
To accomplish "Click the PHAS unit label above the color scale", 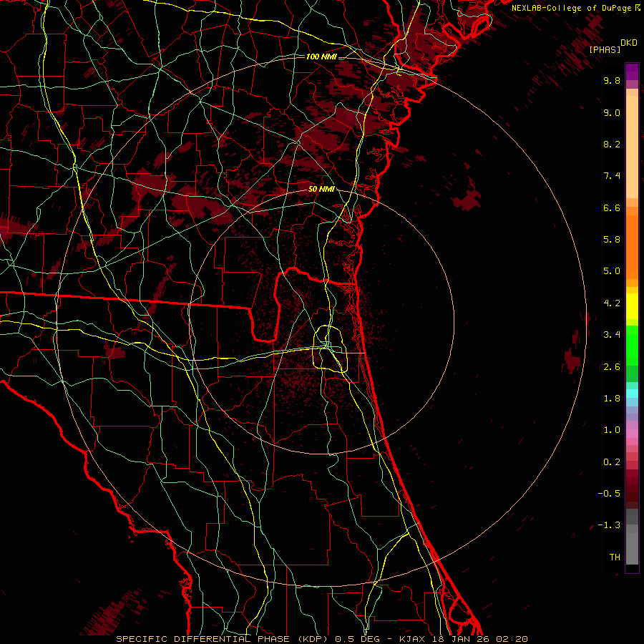I will [x=605, y=49].
